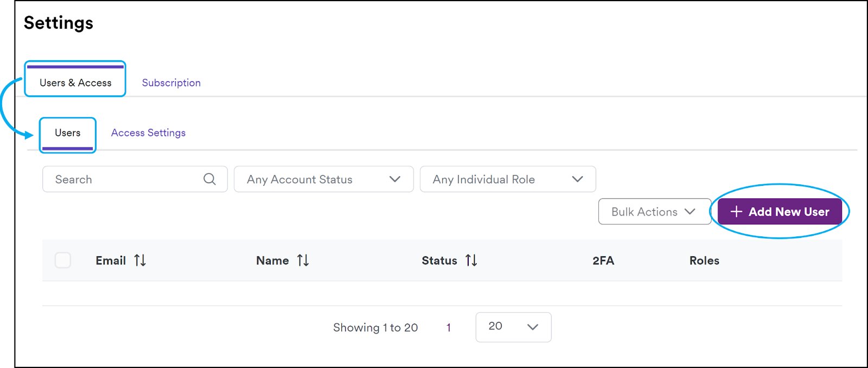868x368 pixels.
Task: Open the Any Individual Role dropdown
Action: (508, 179)
